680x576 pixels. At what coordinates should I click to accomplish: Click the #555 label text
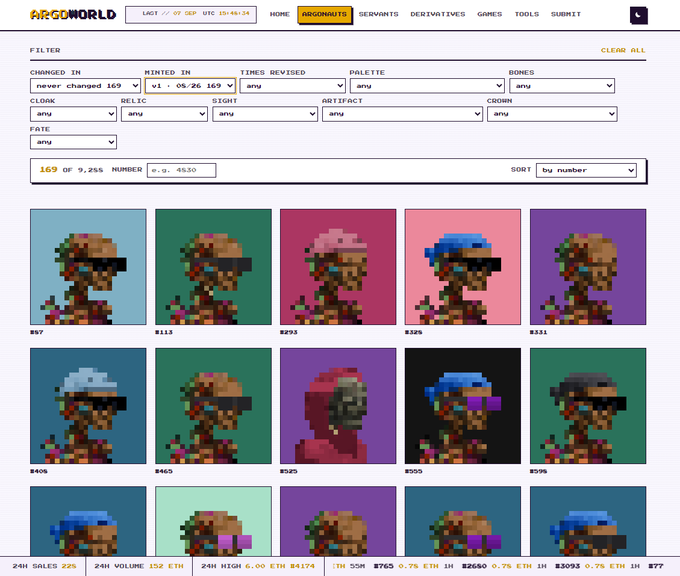(x=413, y=471)
